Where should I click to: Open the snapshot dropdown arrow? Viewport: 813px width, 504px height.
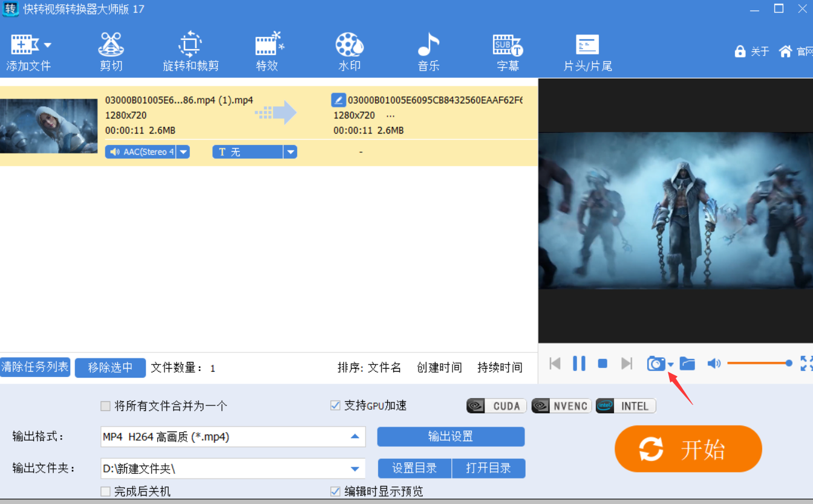click(x=670, y=364)
